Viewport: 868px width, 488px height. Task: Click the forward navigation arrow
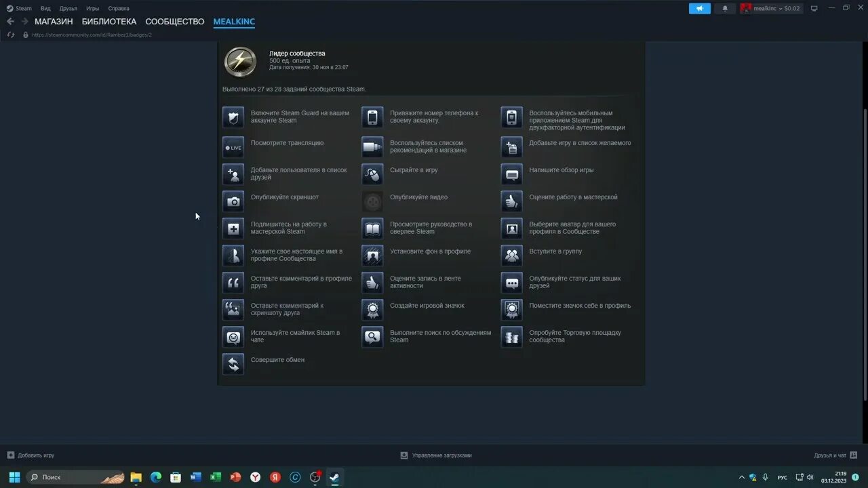24,22
